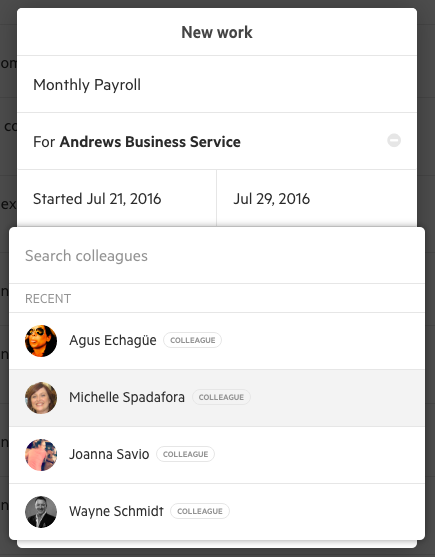Open the Started Jul 21, 2016 date picker
This screenshot has width=435, height=557.
[x=117, y=198]
